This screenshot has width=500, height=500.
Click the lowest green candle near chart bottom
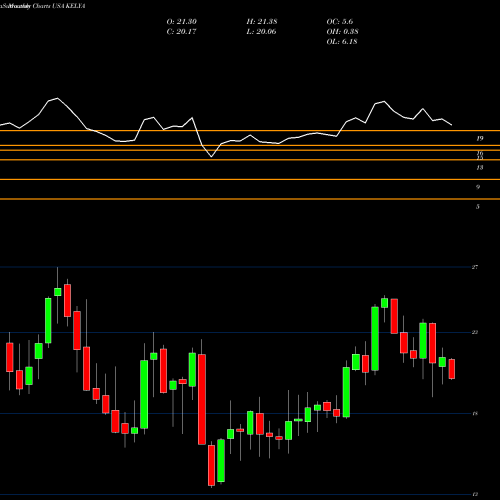coord(221,461)
